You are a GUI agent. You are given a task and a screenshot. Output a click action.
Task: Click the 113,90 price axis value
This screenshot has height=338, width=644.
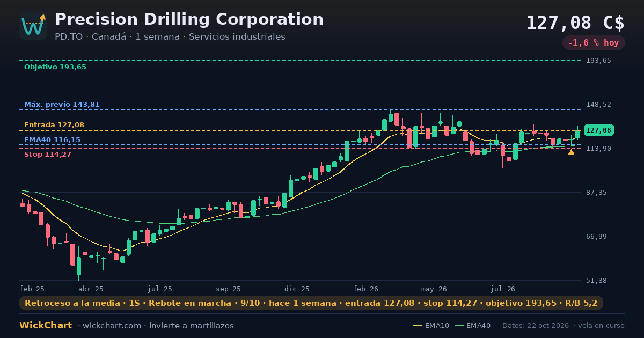(598, 149)
